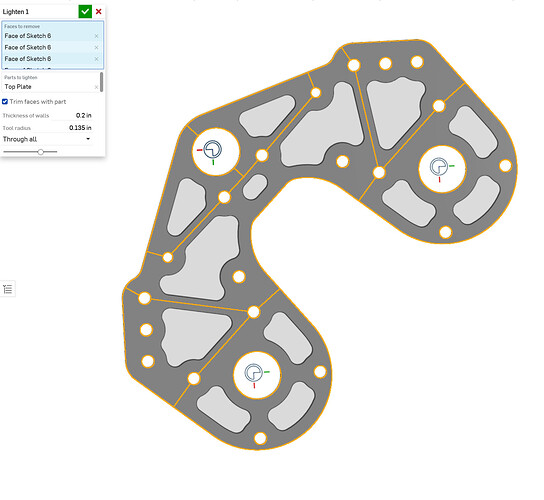544x500 pixels.
Task: Click the selection list scrollbar
Action: pyautogui.click(x=101, y=82)
